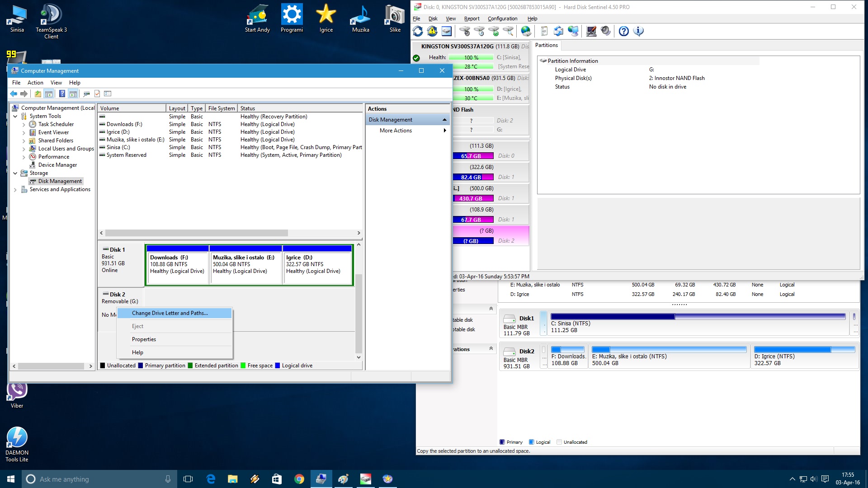Viewport: 868px width, 488px height.
Task: Click the send email report icon
Action: pyautogui.click(x=559, y=31)
